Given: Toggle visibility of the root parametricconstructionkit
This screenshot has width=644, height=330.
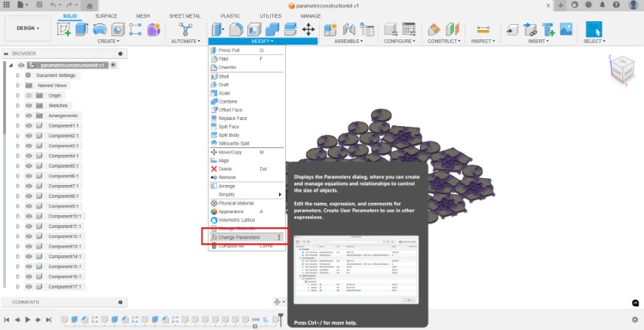Looking at the screenshot, I should pyautogui.click(x=21, y=66).
